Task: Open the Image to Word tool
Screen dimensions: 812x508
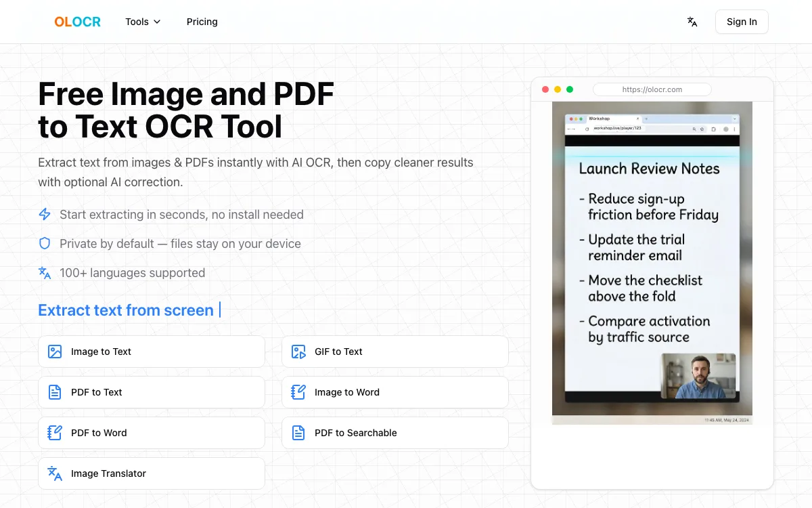Action: click(395, 392)
